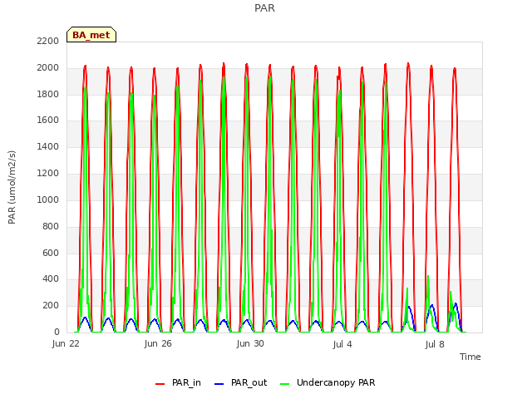Click the 2000 y-axis tick label
This screenshot has width=532, height=399.
tap(48, 68)
